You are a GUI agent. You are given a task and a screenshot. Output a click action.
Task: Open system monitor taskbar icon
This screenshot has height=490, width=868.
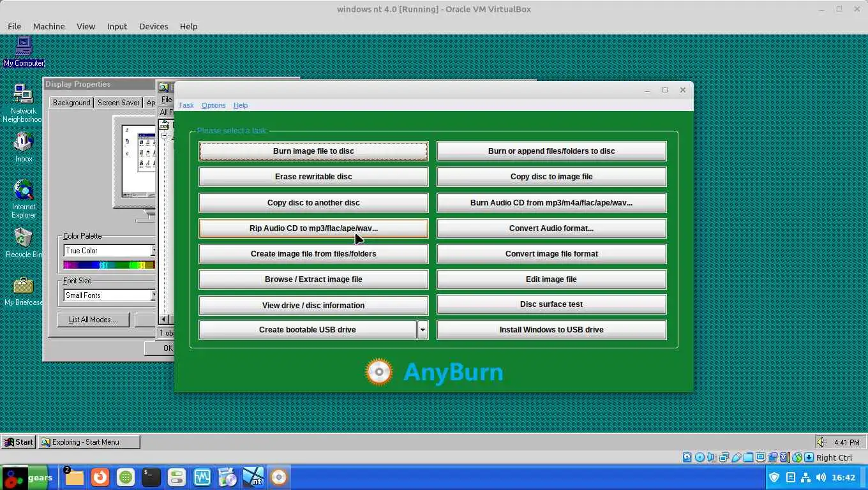point(202,477)
